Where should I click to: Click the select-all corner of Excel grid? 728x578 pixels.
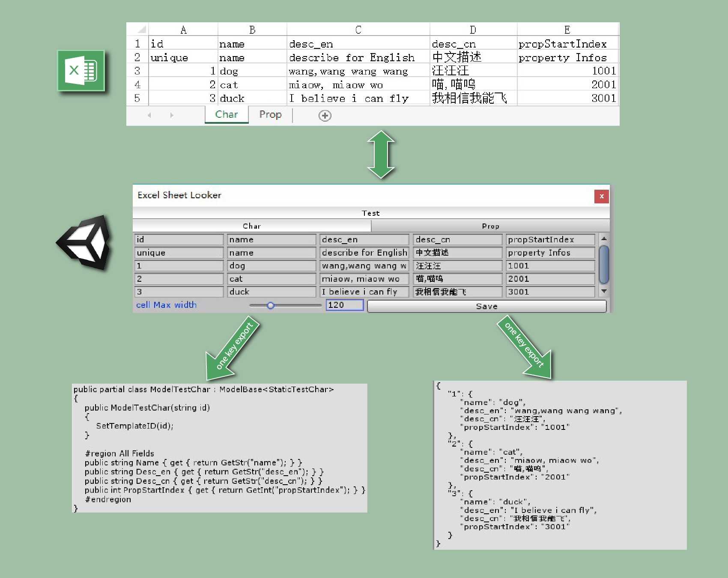pyautogui.click(x=137, y=29)
